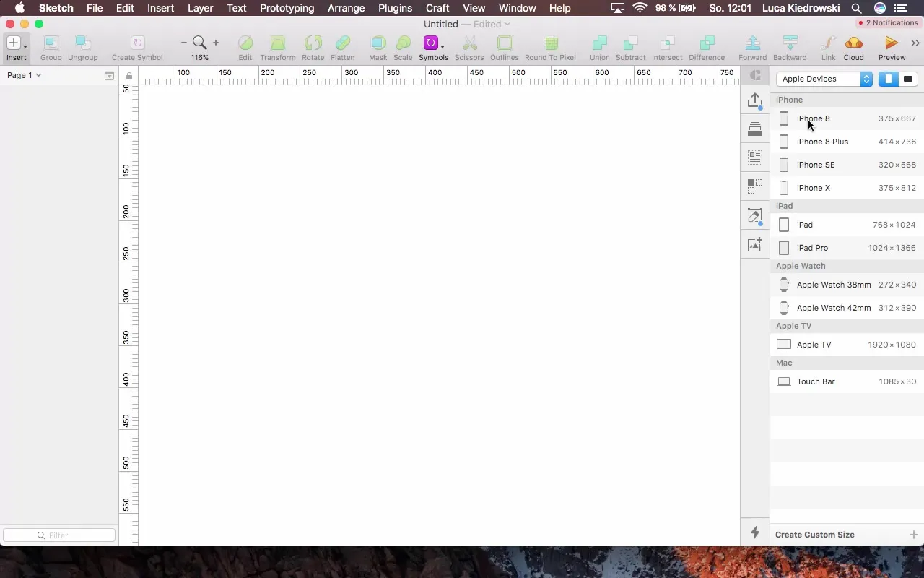Open Sketch Cloud from toolbar

click(853, 43)
